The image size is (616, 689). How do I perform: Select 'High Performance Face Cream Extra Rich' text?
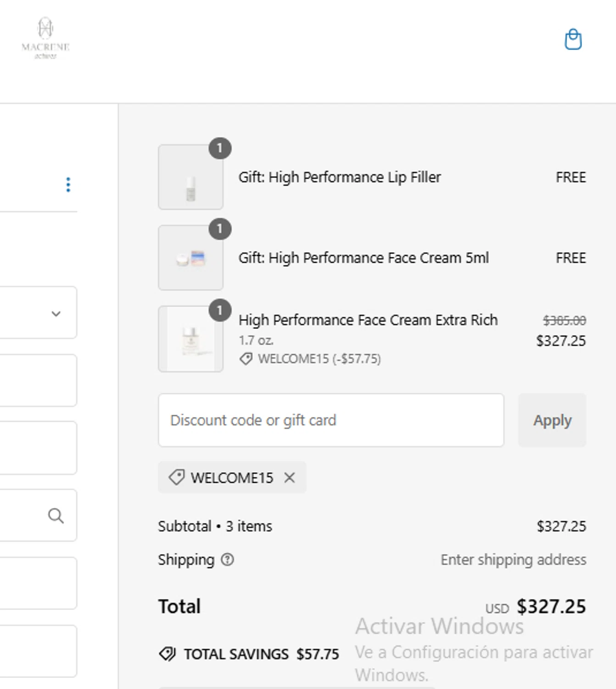coord(368,320)
